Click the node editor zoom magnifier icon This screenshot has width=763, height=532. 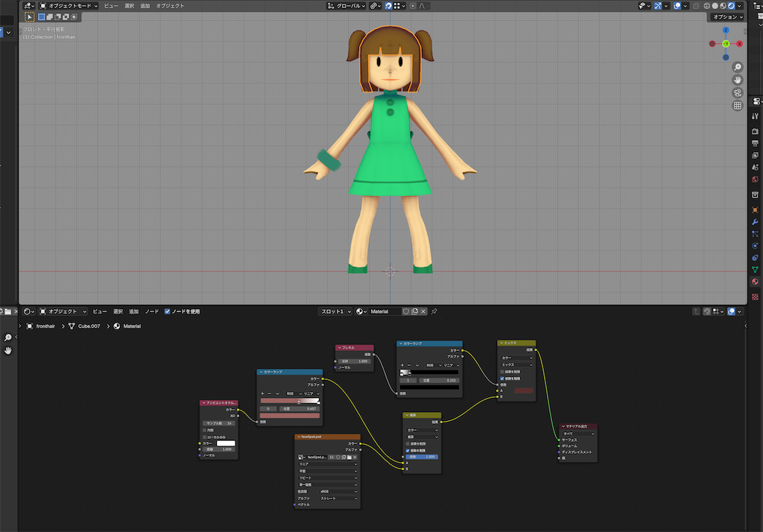tap(7, 338)
